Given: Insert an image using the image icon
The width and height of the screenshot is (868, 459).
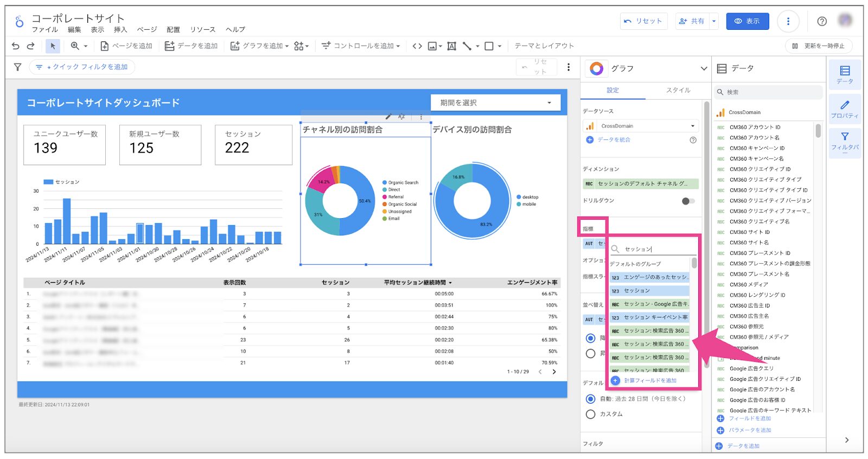Looking at the screenshot, I should (x=432, y=46).
